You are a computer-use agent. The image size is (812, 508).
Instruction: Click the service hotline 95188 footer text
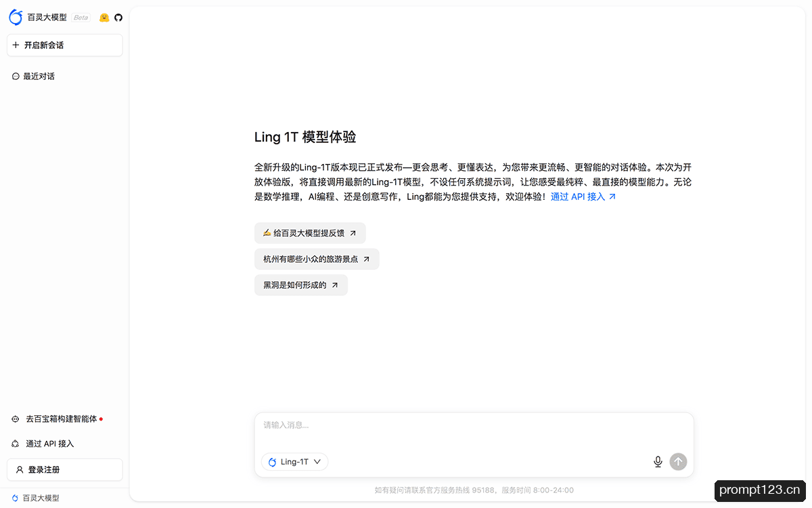click(x=474, y=490)
